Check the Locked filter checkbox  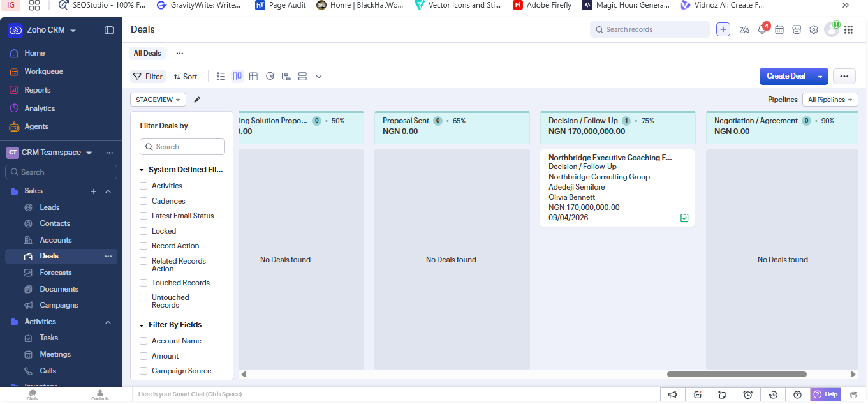[x=143, y=231]
